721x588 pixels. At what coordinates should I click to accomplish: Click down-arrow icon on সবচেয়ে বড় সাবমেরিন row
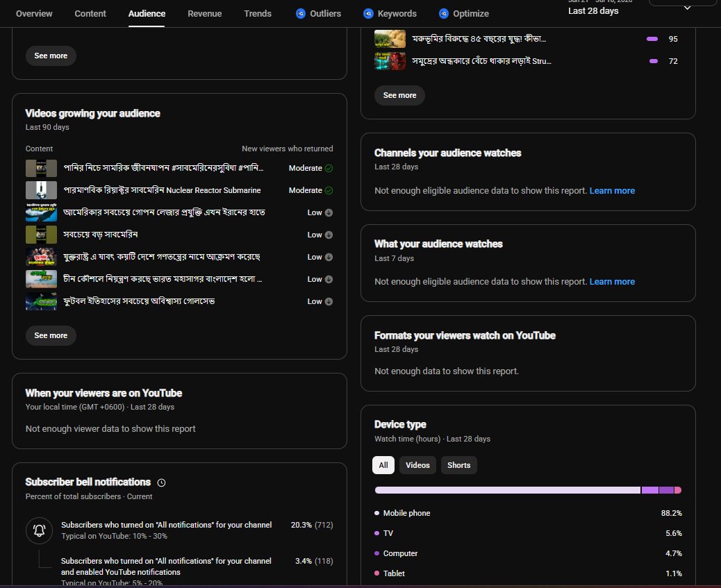[x=329, y=235]
